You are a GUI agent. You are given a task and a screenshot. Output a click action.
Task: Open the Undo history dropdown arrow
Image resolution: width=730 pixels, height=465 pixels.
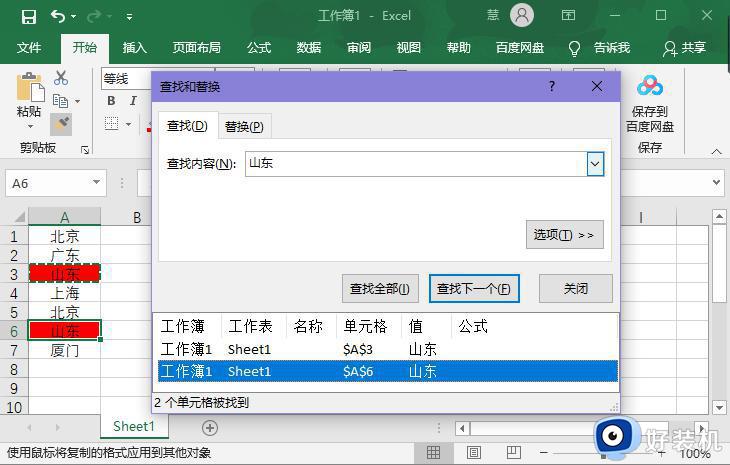pos(74,17)
